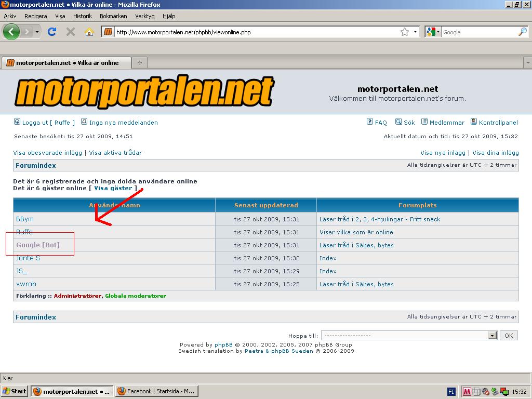Open user vwrob's profile link
532x399 pixels.
26,284
